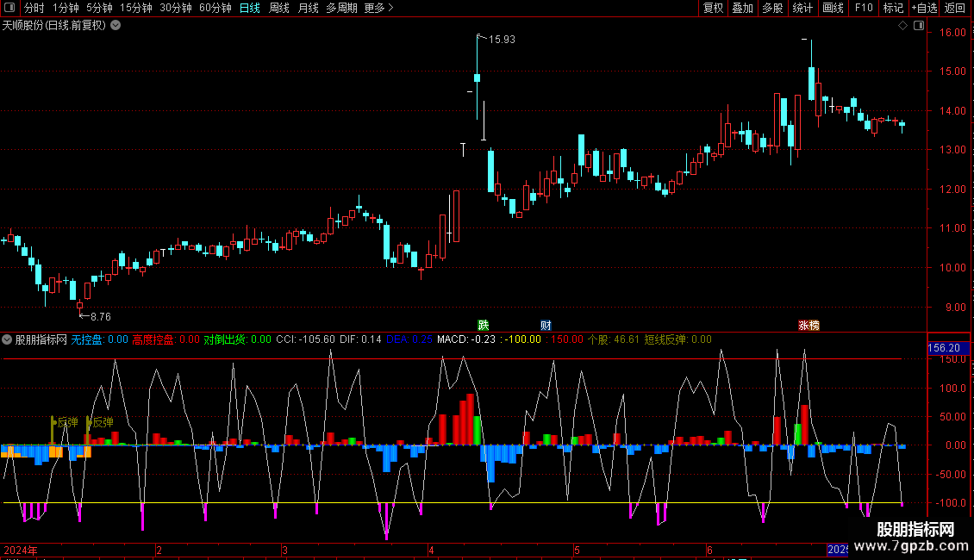
Task: Switch to the 周线 weekly period
Action: [279, 8]
